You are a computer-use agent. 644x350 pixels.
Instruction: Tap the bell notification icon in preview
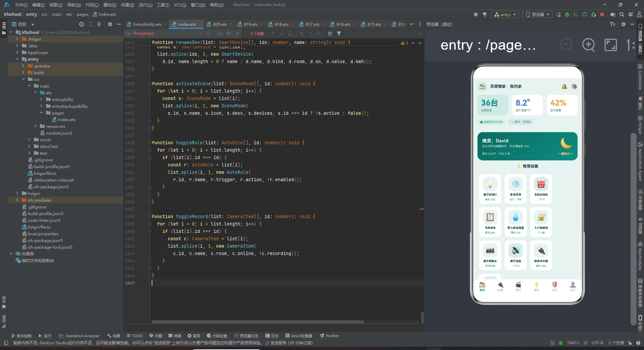click(x=564, y=87)
